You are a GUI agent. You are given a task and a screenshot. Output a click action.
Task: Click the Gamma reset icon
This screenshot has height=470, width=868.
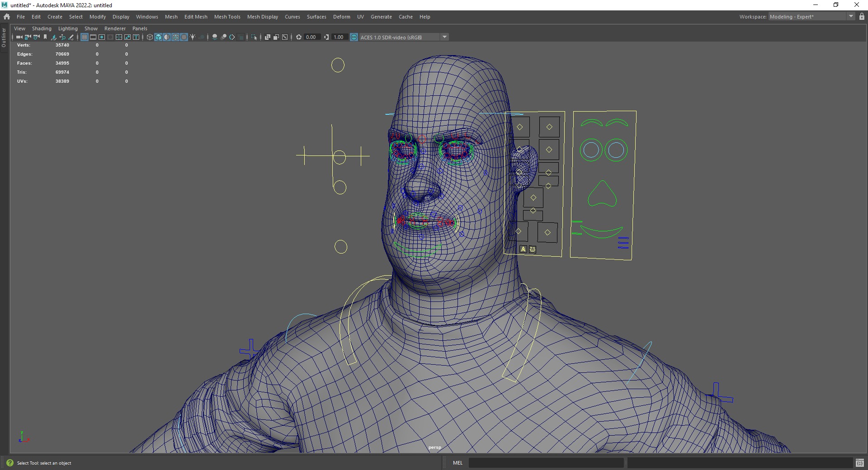(326, 37)
